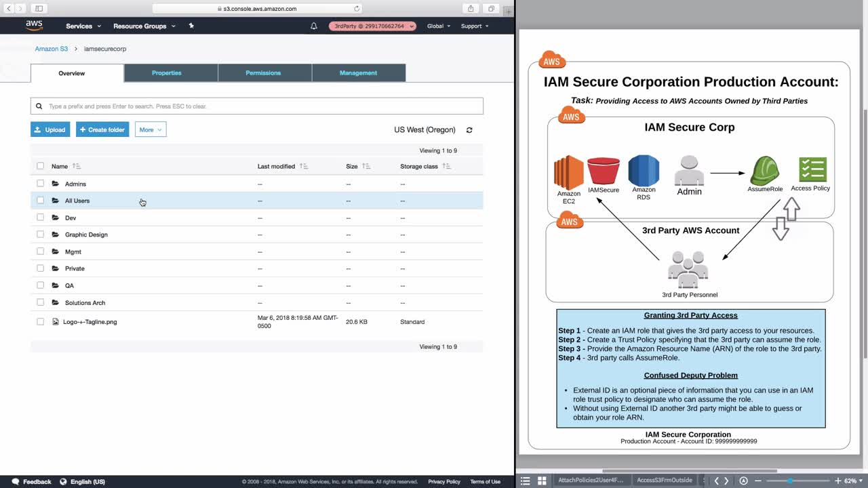
Task: Check the Admins folder checkbox
Action: 40,184
